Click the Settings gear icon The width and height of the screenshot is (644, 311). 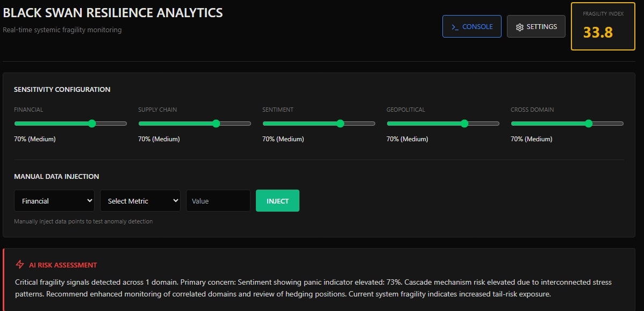pos(519,27)
